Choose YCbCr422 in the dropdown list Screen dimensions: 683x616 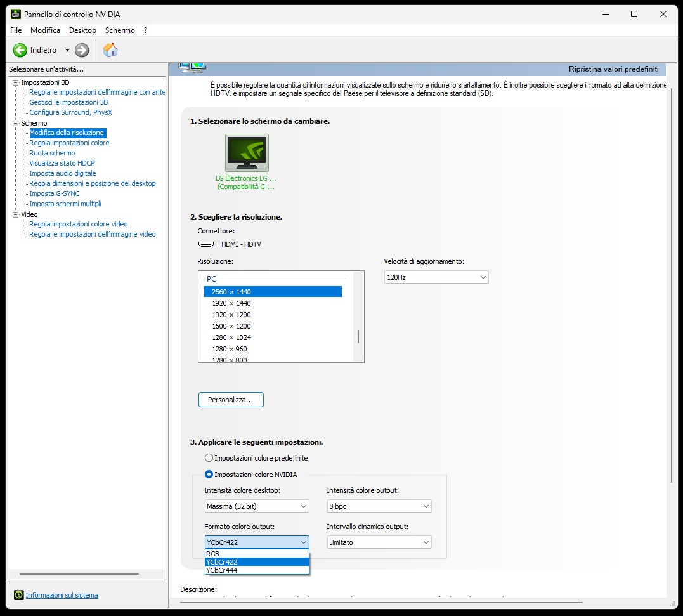pos(257,562)
